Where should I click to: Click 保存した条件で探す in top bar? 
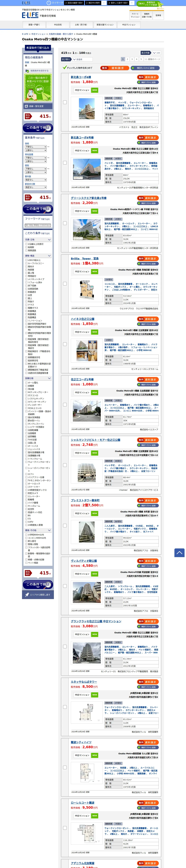tap(118, 3)
